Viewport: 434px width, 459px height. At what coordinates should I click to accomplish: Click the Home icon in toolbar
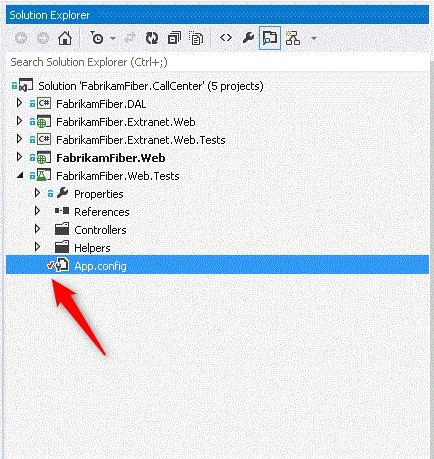[65, 38]
